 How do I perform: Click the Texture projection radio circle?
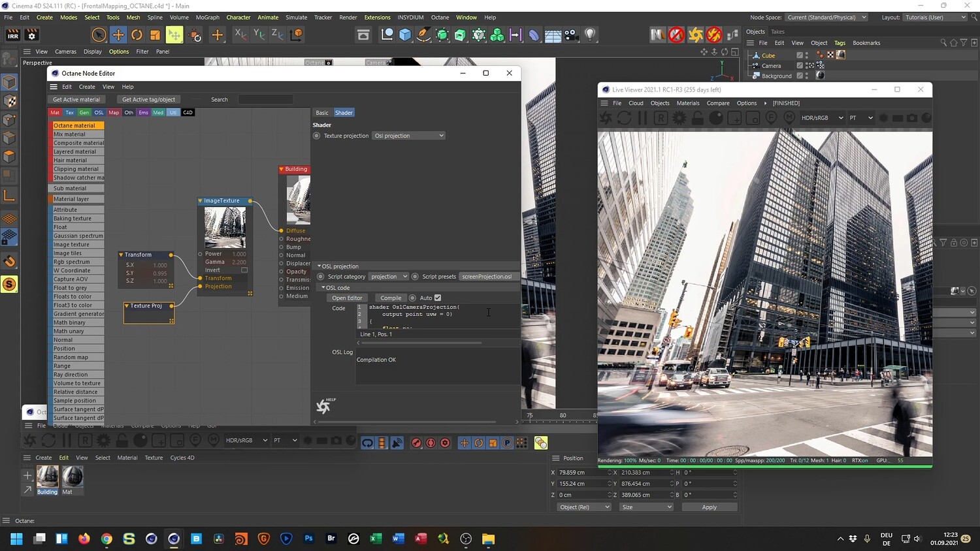317,136
